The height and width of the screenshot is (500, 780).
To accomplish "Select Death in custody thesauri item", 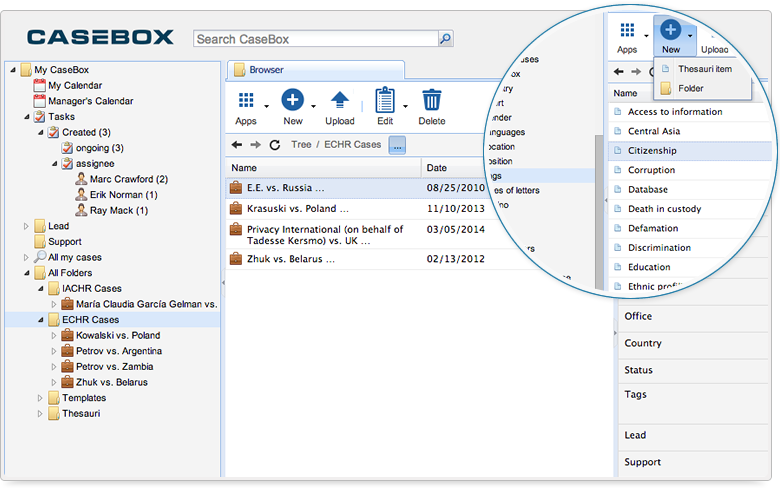I will (664, 209).
